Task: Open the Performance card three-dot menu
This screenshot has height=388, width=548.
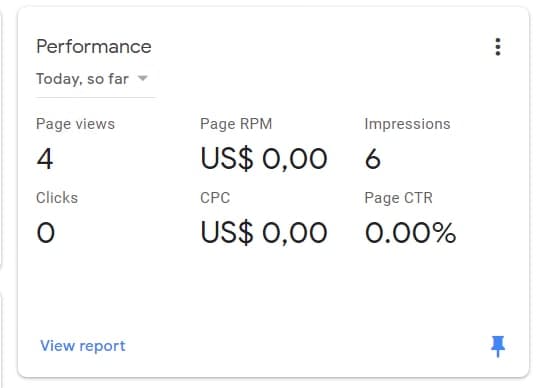Action: [498, 47]
